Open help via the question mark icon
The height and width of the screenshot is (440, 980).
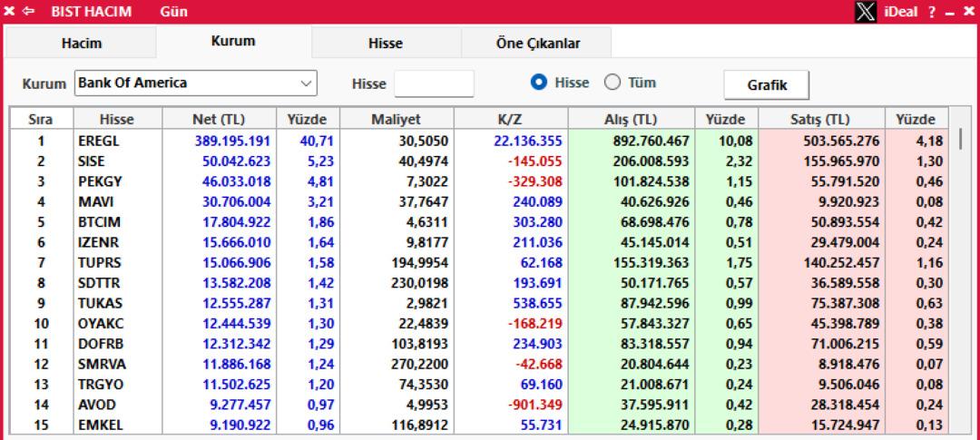pyautogui.click(x=931, y=12)
